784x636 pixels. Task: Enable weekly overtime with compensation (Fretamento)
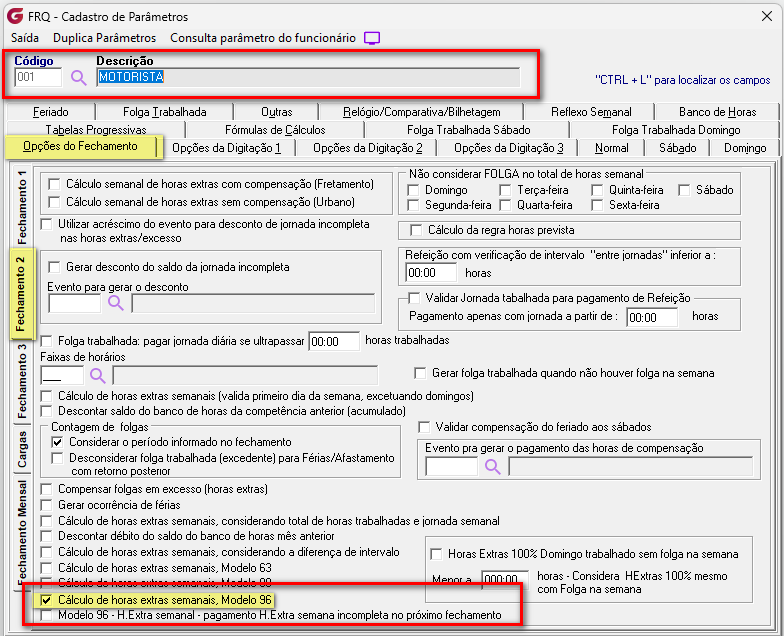point(54,184)
